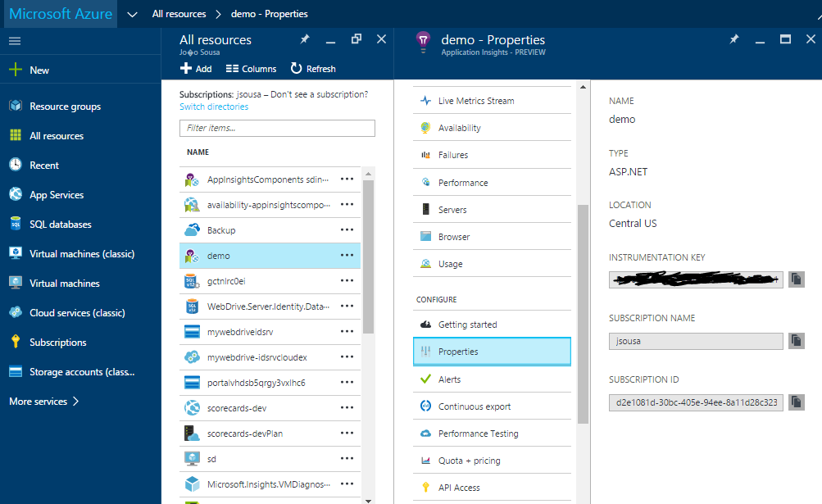Open the Performance menu item
Image resolution: width=822 pixels, height=504 pixels.
[492, 183]
